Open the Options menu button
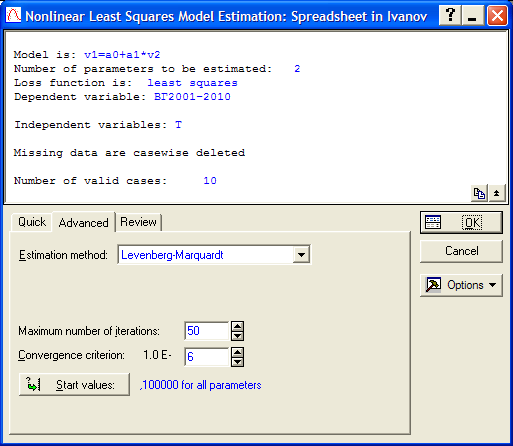Viewport: 513px width, 446px height. click(x=461, y=285)
